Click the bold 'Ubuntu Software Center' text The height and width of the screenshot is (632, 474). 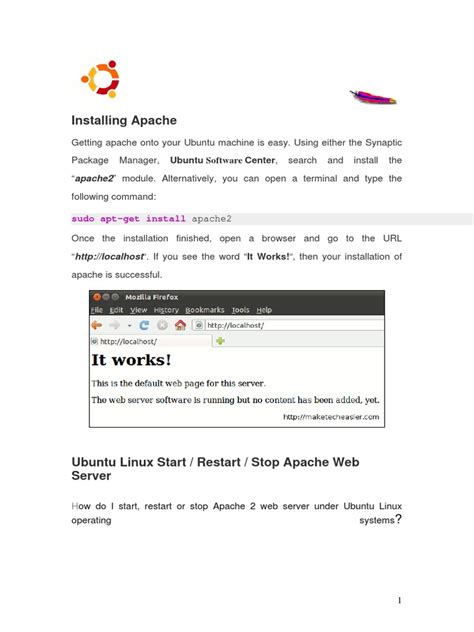coord(222,160)
